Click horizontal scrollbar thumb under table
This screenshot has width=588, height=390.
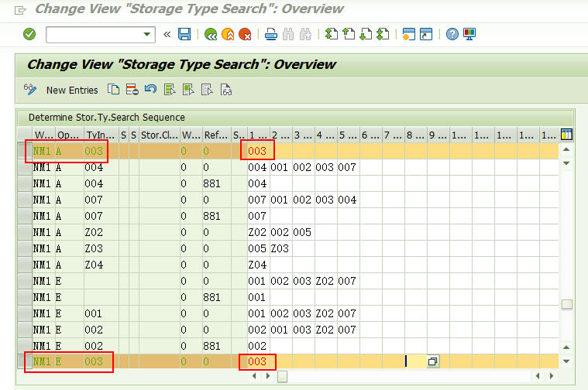point(282,377)
